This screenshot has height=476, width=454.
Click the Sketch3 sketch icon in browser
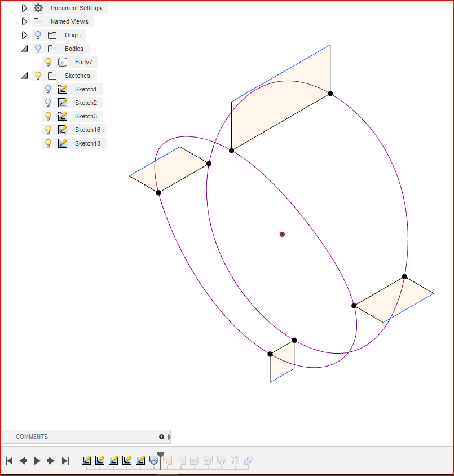[x=63, y=116]
